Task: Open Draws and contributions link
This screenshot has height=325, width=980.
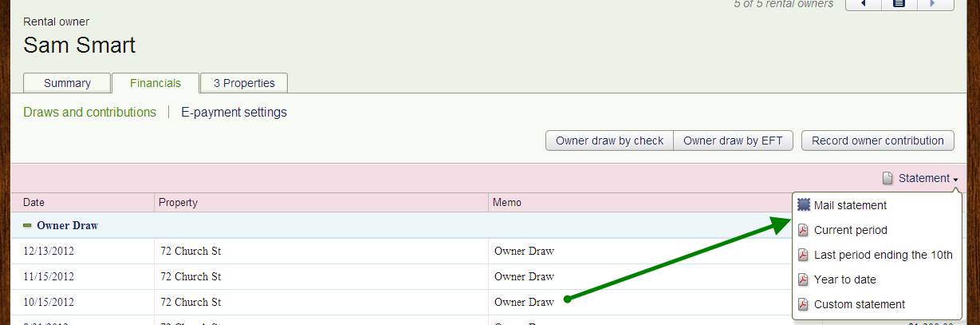Action: point(89,112)
